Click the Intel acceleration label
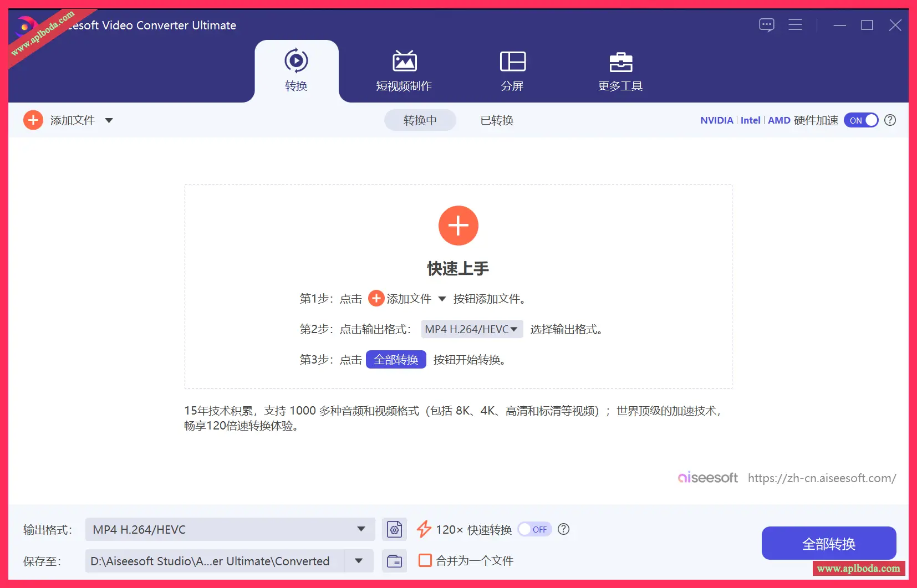The width and height of the screenshot is (917, 588). pyautogui.click(x=750, y=120)
